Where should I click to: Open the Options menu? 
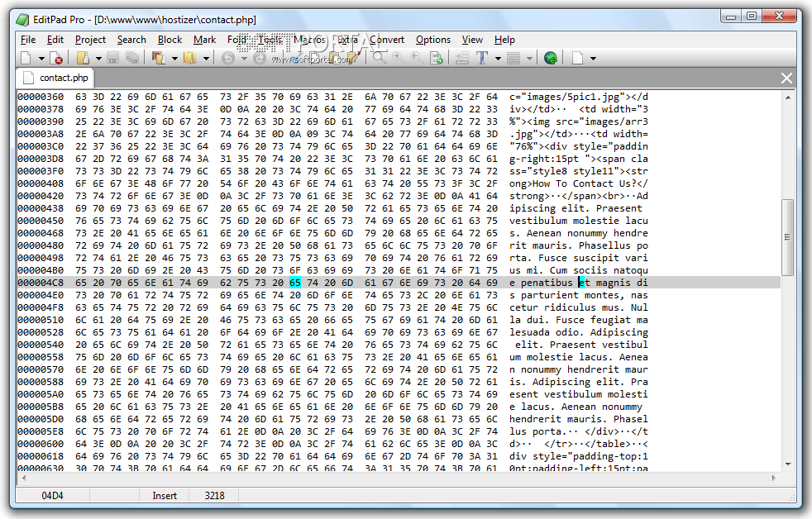(433, 40)
